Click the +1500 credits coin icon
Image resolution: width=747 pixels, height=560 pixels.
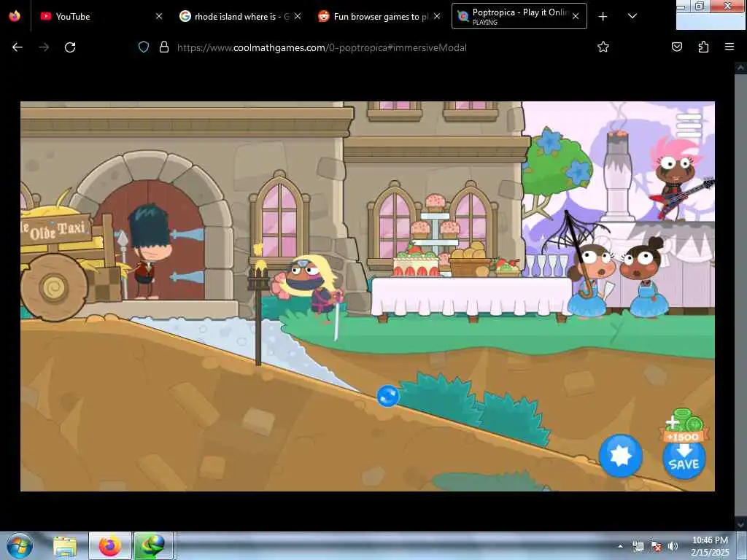point(684,425)
